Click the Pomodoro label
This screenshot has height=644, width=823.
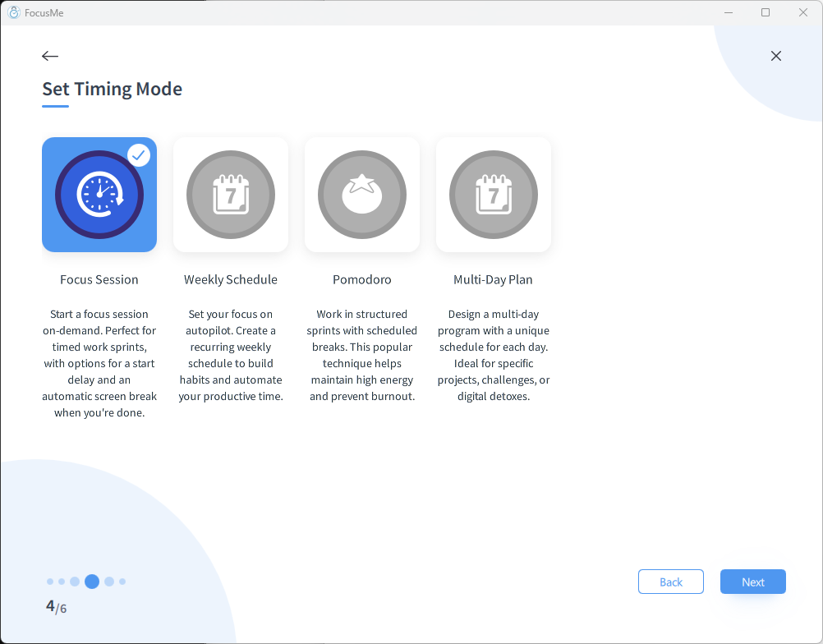tap(362, 280)
